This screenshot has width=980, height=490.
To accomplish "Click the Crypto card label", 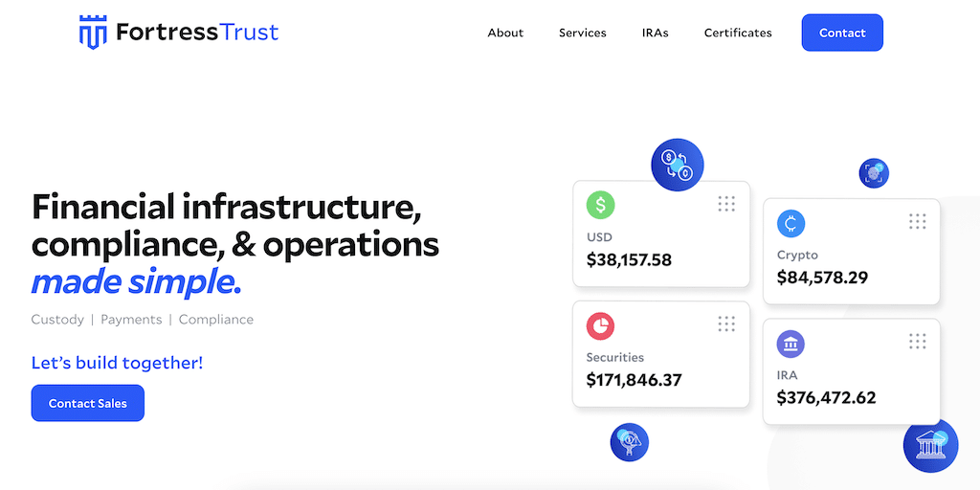I will point(797,255).
